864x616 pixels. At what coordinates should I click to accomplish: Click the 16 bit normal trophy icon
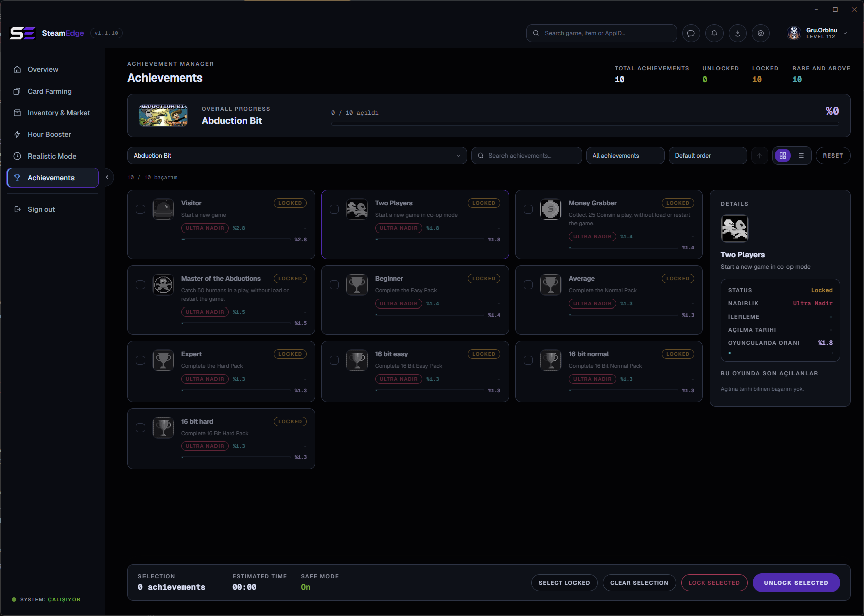click(x=551, y=360)
